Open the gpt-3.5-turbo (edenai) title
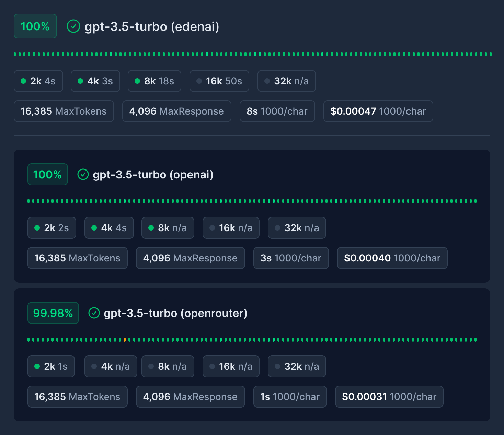 152,26
